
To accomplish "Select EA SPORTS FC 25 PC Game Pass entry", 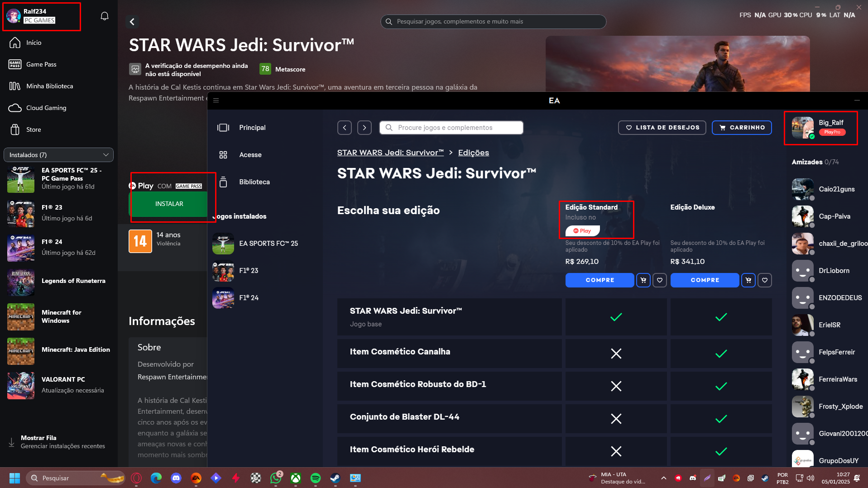I will (x=59, y=178).
